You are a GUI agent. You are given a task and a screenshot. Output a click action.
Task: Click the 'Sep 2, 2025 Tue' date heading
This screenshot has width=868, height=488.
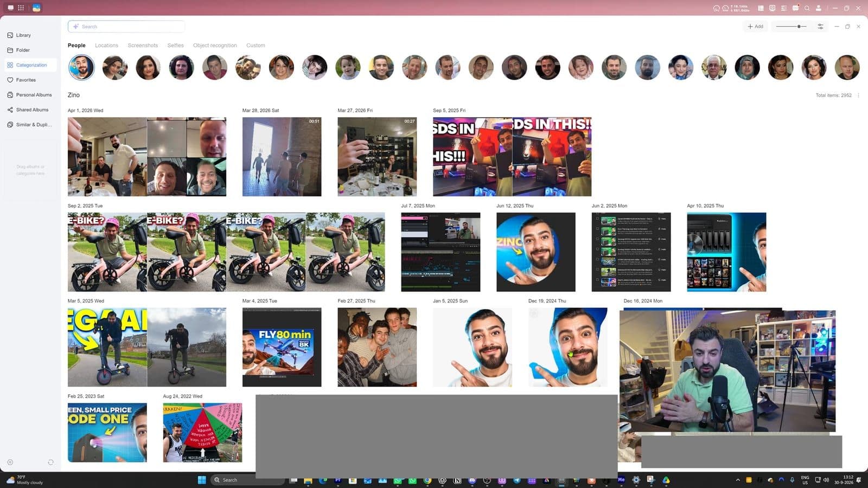85,206
